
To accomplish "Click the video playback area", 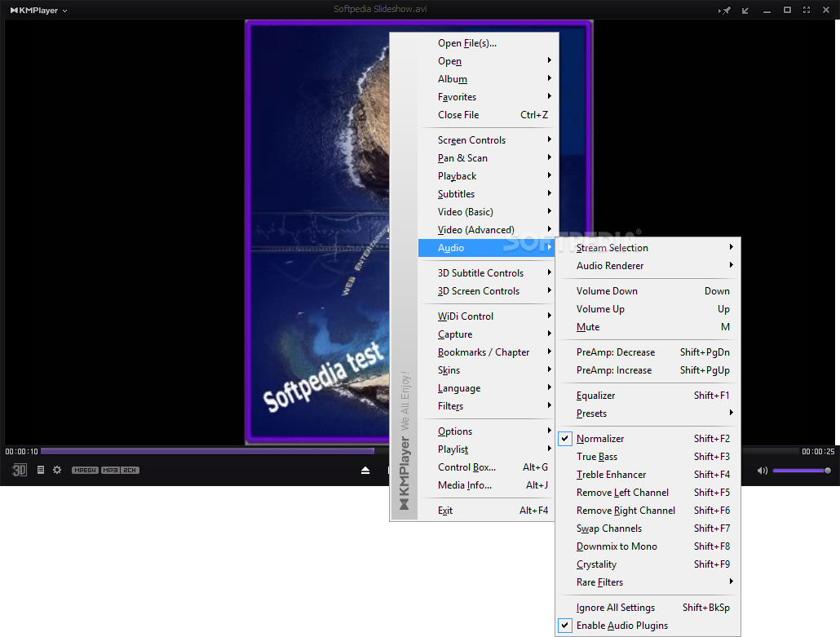I will [317, 233].
